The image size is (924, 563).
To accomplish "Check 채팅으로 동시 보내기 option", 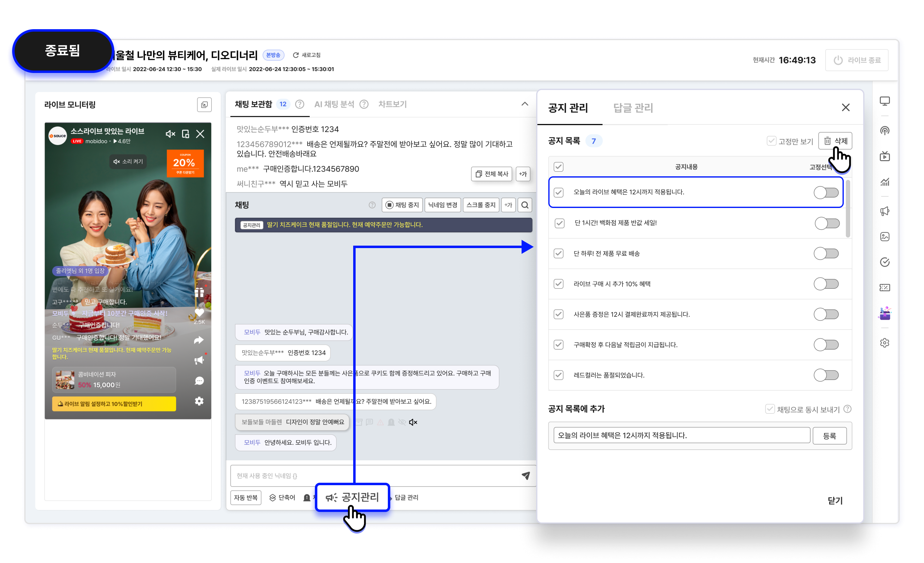I will click(x=770, y=409).
